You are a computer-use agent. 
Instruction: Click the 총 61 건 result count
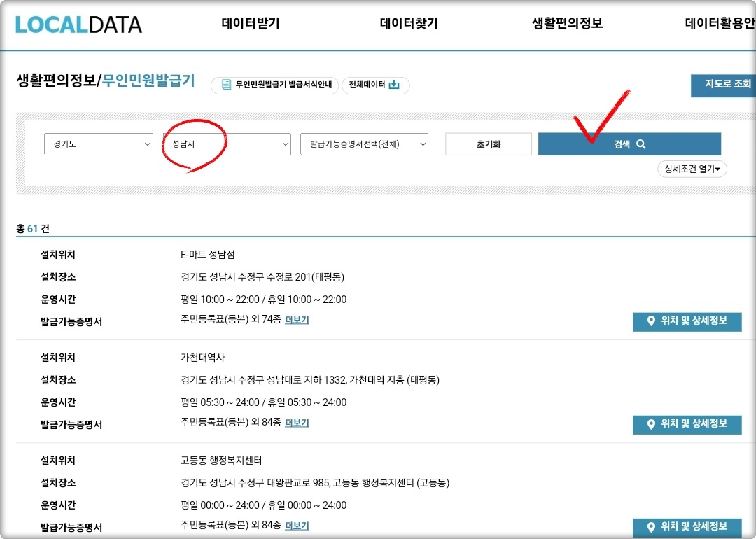click(33, 228)
